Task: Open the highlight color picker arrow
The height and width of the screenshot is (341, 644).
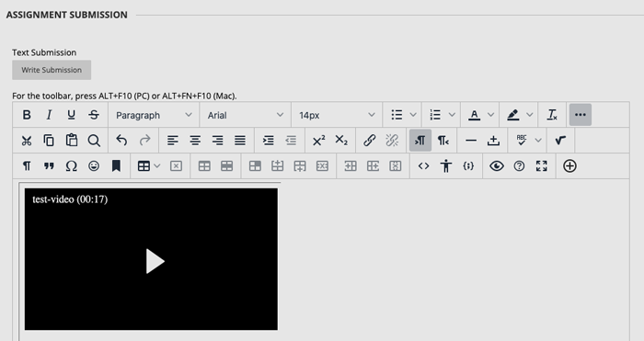Action: 530,115
